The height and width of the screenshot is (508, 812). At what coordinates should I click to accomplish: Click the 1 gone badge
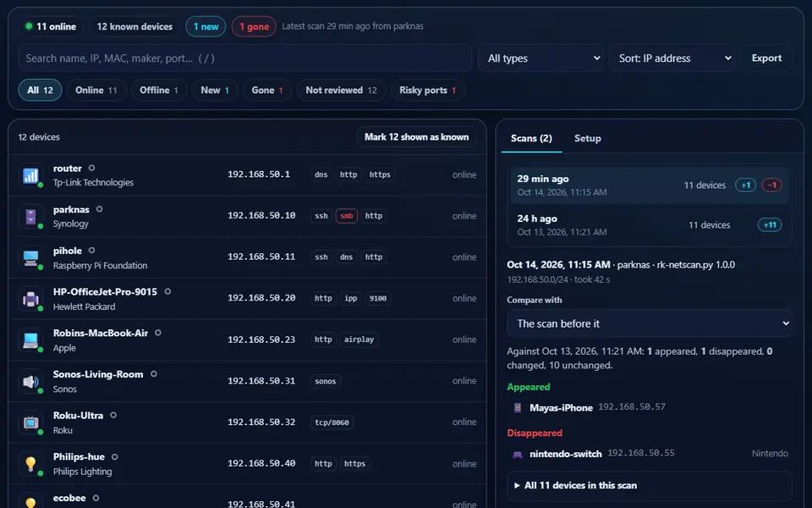point(254,26)
